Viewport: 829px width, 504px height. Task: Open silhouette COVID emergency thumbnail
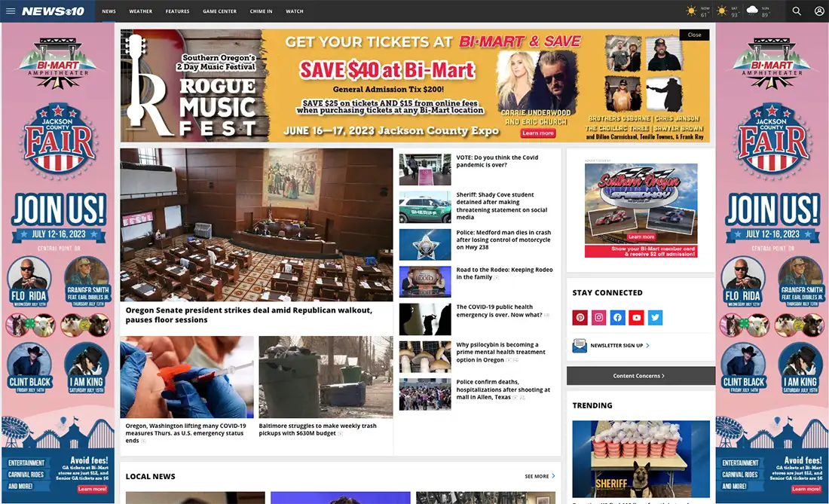click(x=425, y=319)
